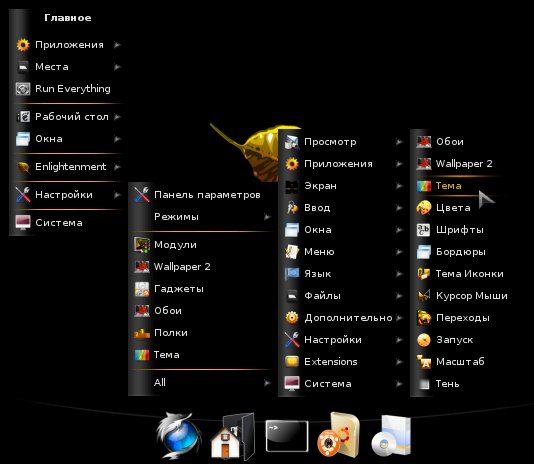Image resolution: width=534 pixels, height=464 pixels.
Task: Click the Тема Иконки icon
Action: [x=424, y=274]
